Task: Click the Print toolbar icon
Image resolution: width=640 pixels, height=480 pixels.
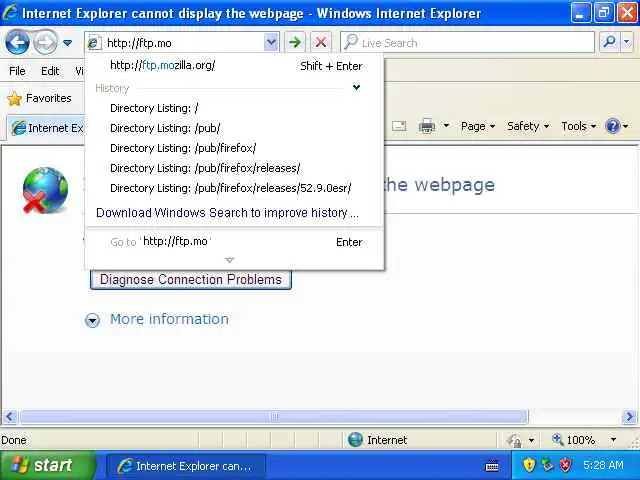Action: (x=427, y=126)
